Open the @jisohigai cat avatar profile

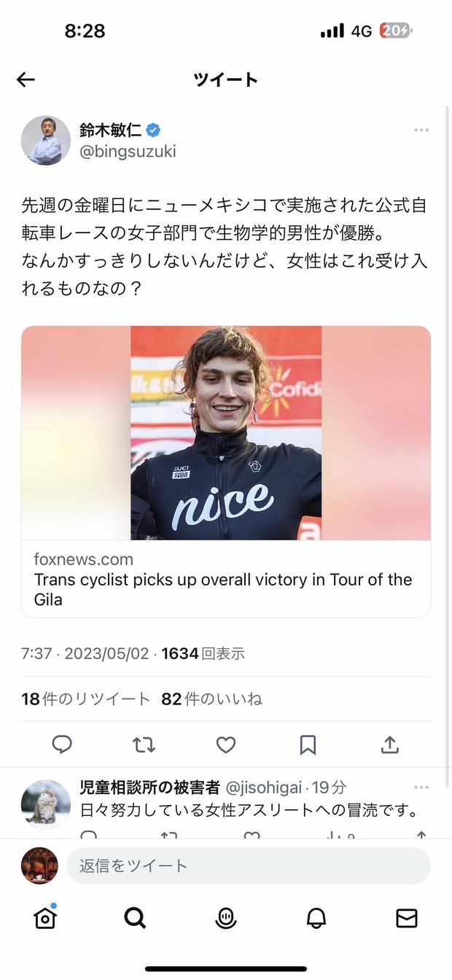click(x=46, y=804)
